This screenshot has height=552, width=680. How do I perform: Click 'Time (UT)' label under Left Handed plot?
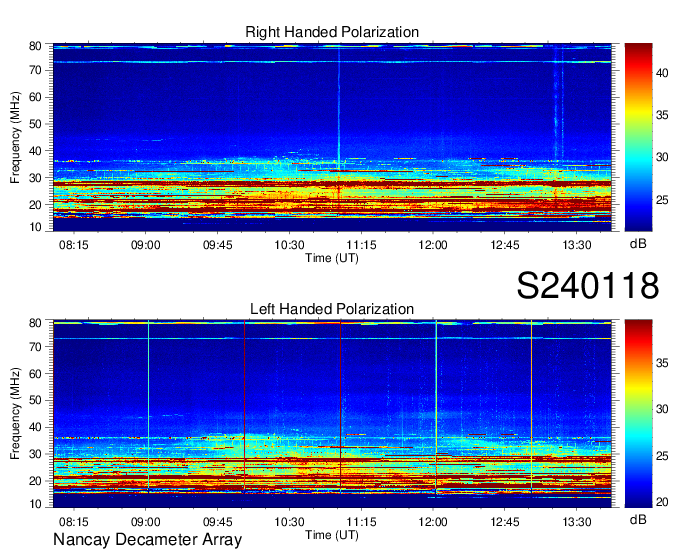coord(332,535)
